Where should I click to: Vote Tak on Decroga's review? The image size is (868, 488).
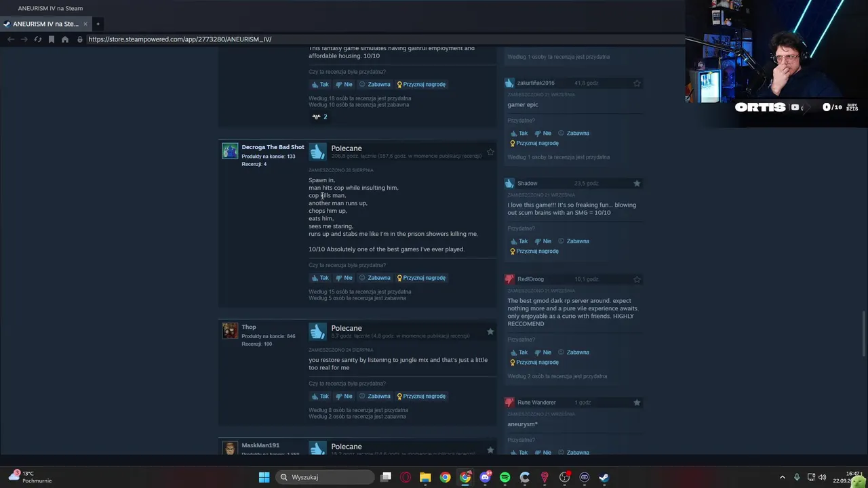(x=320, y=278)
